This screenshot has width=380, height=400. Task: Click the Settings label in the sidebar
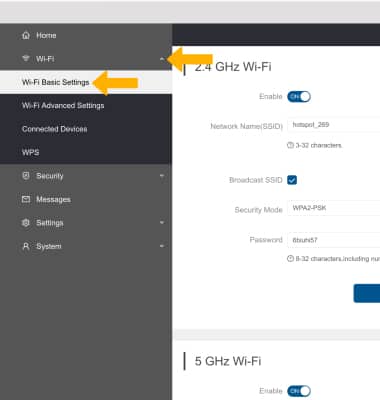coord(50,223)
